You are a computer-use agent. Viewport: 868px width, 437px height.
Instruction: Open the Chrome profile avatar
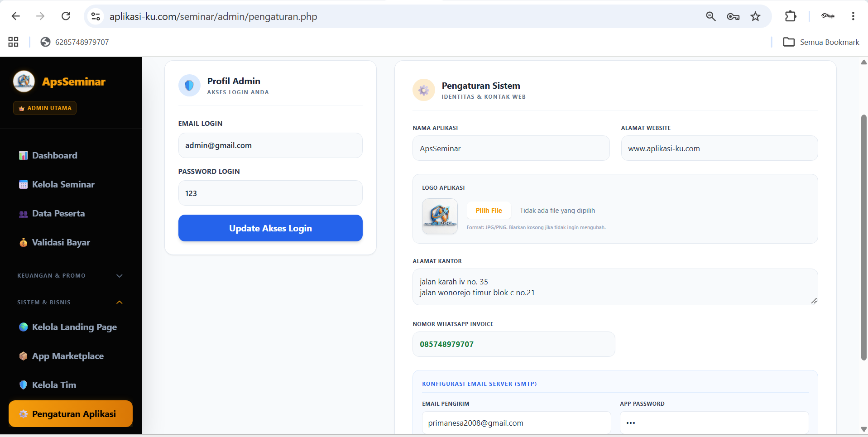[828, 16]
